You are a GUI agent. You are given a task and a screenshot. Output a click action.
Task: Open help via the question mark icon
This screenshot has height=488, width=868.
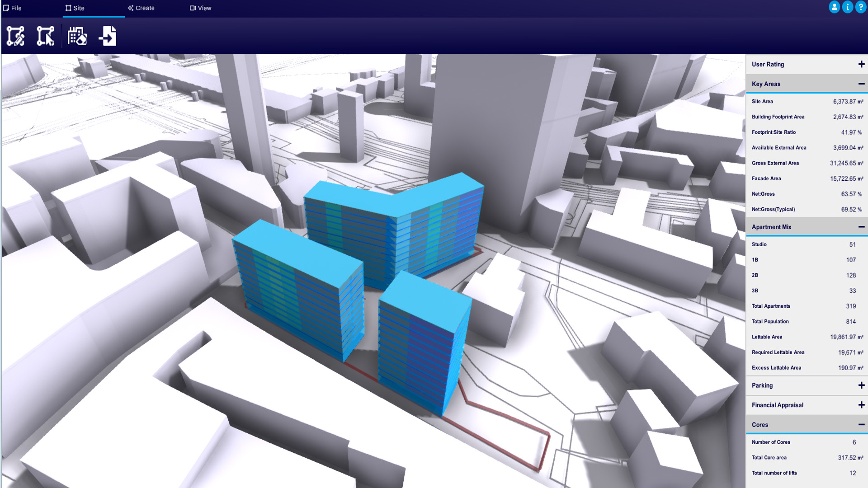tap(860, 7)
